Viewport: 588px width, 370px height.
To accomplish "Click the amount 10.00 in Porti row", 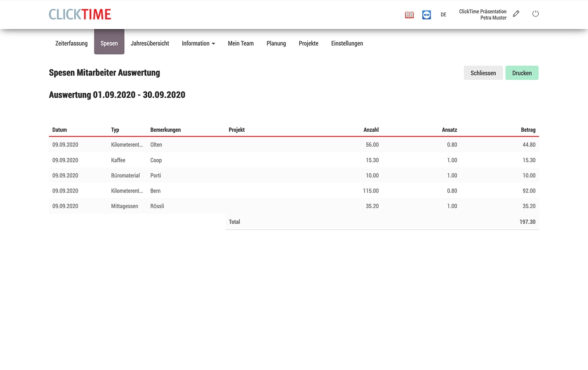I will [x=529, y=175].
